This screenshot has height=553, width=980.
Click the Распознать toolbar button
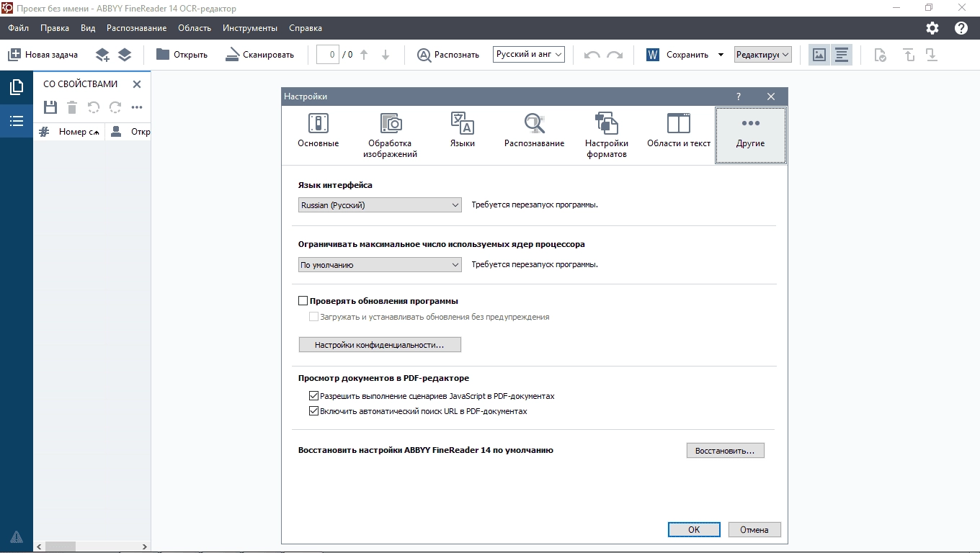448,55
